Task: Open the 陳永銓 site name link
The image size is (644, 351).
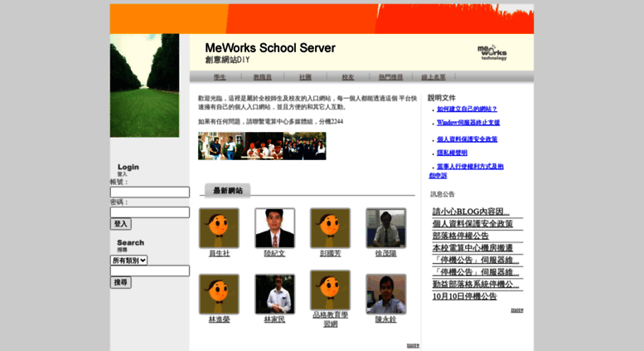Action: point(386,319)
